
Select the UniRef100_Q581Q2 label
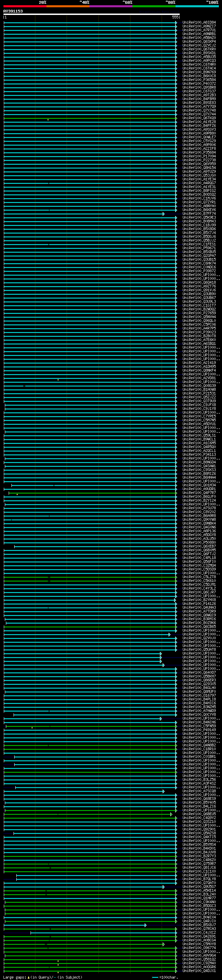[x=199, y=959]
